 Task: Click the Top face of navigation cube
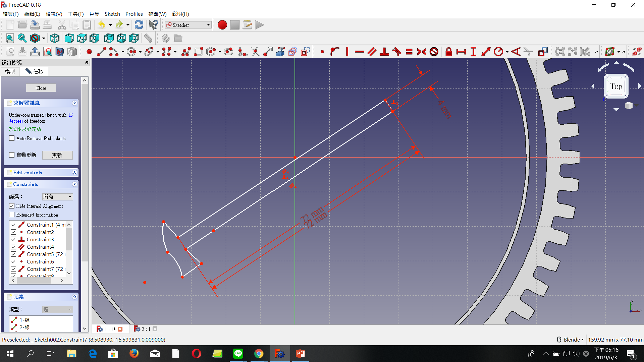point(616,86)
